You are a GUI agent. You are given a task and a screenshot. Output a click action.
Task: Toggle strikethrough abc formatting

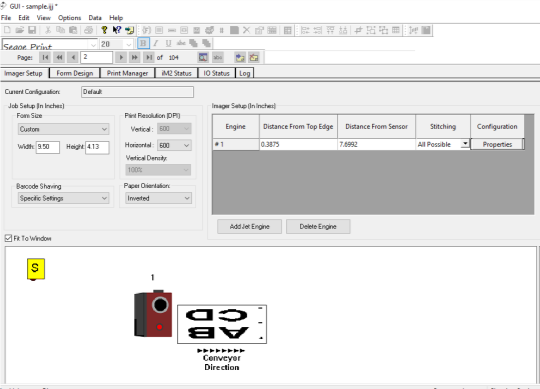(181, 43)
